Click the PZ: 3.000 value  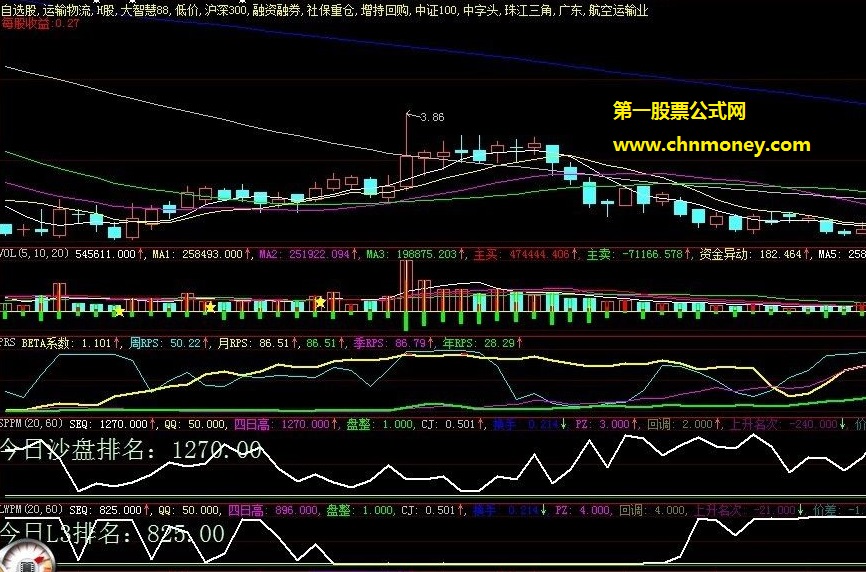tap(602, 424)
